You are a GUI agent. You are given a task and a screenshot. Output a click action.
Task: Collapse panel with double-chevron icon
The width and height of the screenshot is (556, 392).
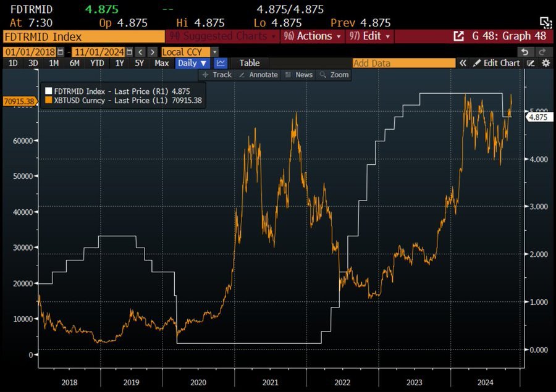coord(462,63)
